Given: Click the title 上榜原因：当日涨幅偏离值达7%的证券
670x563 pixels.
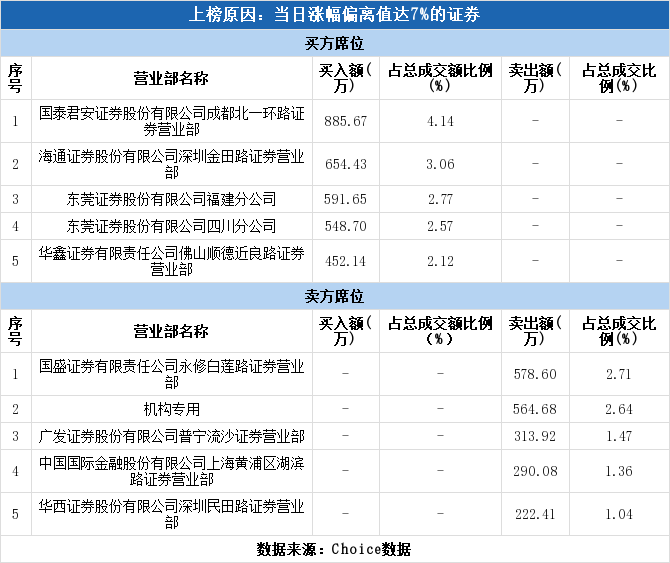Looking at the screenshot, I should coord(335,15).
